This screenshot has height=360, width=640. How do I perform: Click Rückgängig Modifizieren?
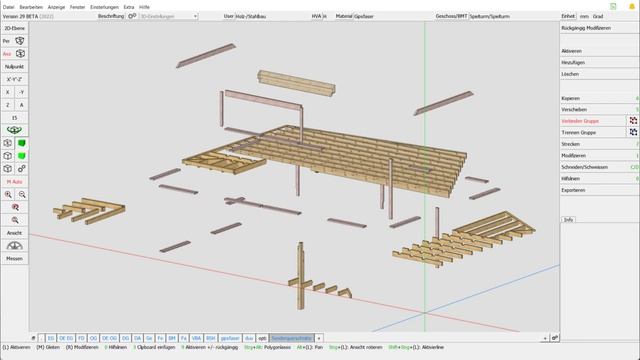[599, 28]
